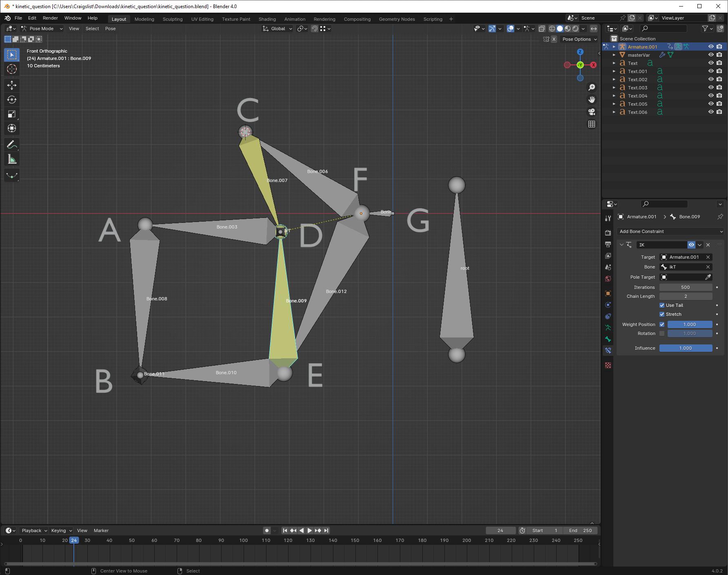This screenshot has width=728, height=575.
Task: Open the Pose Mode dropdown
Action: pyautogui.click(x=42, y=29)
